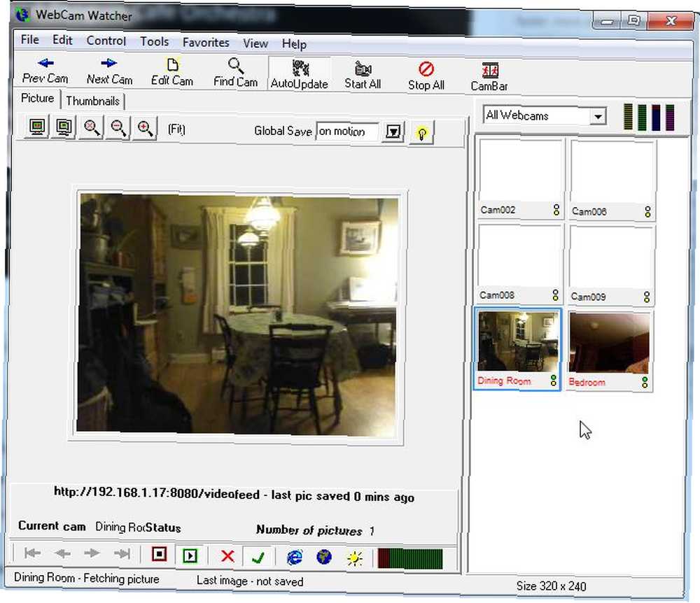Image resolution: width=700 pixels, height=603 pixels.
Task: Open the Edit menu
Action: [x=62, y=40]
